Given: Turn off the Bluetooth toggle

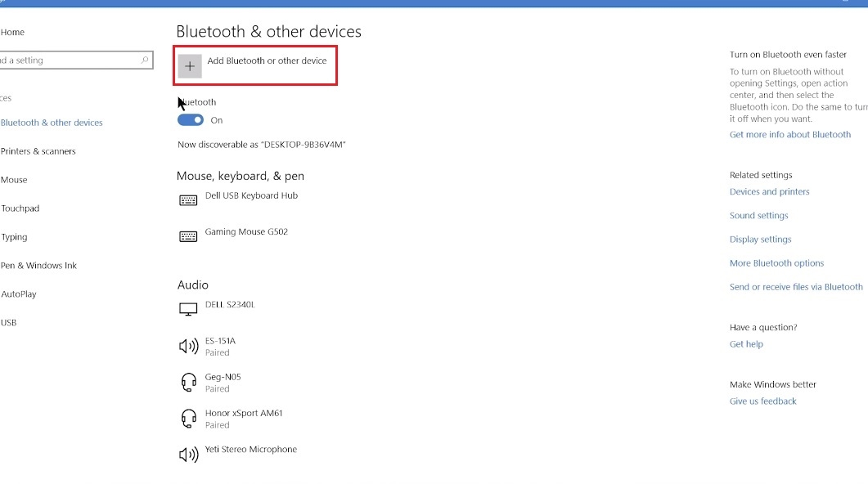Looking at the screenshot, I should tap(188, 119).
